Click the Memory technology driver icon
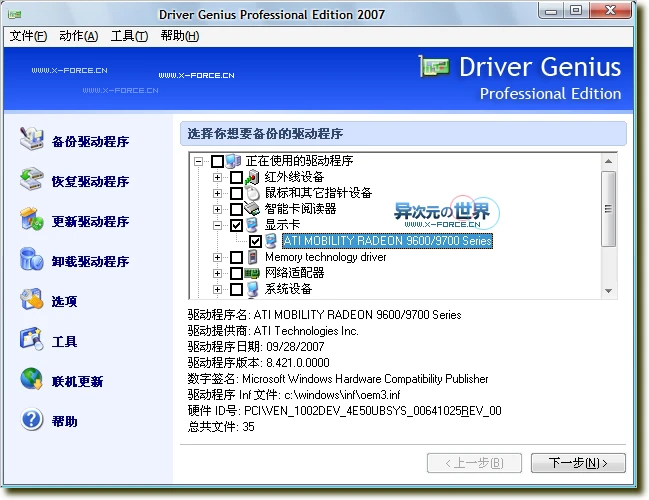The width and height of the screenshot is (649, 500). (x=252, y=257)
